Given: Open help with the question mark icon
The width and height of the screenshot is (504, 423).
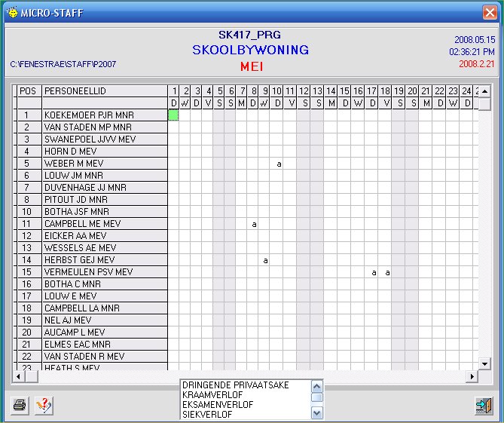Looking at the screenshot, I should 44,406.
